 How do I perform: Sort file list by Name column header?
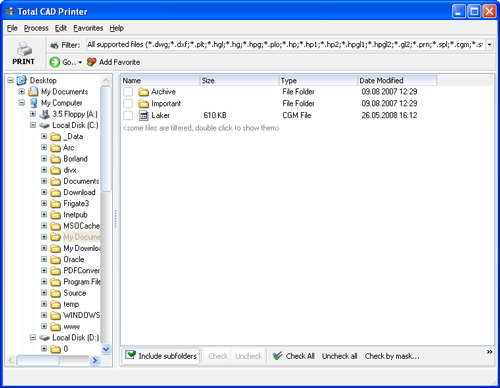pos(160,80)
